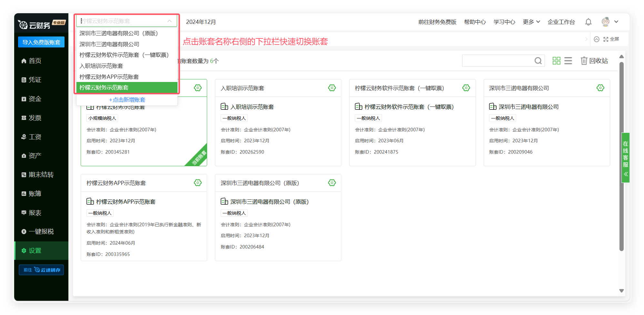Screen dimensions: 644x315
Task: Open settings gear on 入职培训示范账套 card
Action: tap(332, 88)
